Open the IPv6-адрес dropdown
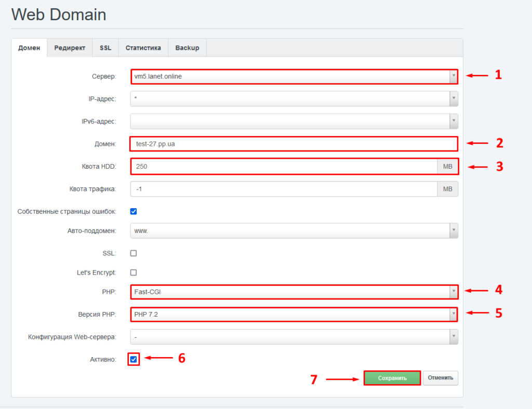This screenshot has height=409, width=532. (294, 121)
